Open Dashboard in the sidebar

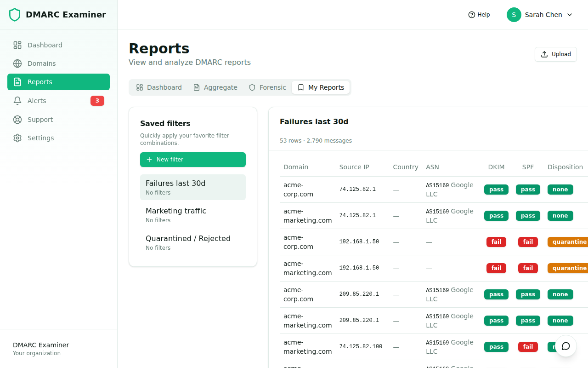pyautogui.click(x=58, y=45)
